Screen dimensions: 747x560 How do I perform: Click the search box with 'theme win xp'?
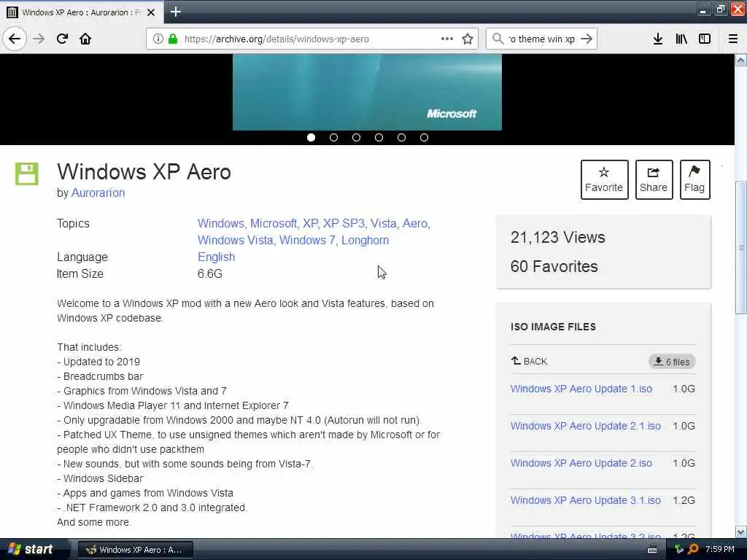(x=541, y=39)
